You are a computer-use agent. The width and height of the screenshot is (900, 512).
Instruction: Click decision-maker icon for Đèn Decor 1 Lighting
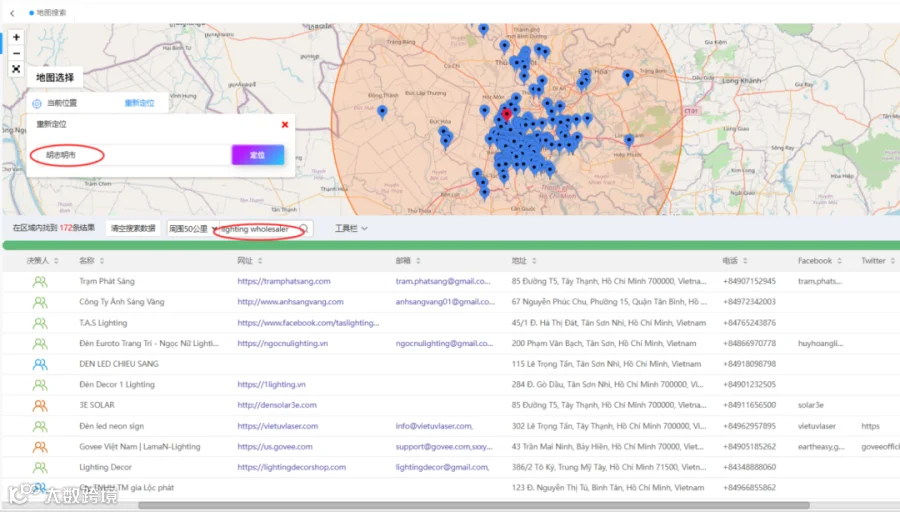[40, 385]
